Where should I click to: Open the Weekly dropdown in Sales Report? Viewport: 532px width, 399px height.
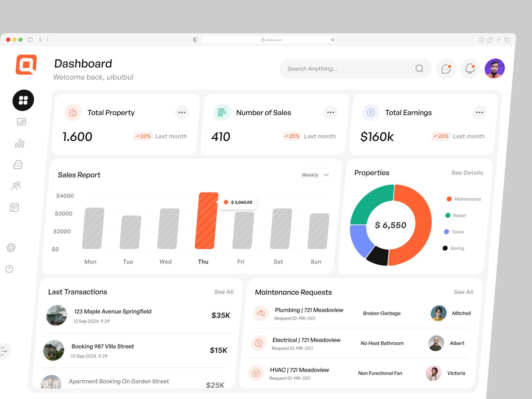(x=315, y=175)
